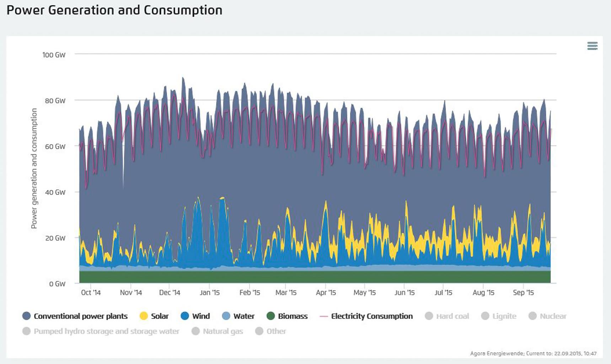Click the Mar '15 axis label

286,293
